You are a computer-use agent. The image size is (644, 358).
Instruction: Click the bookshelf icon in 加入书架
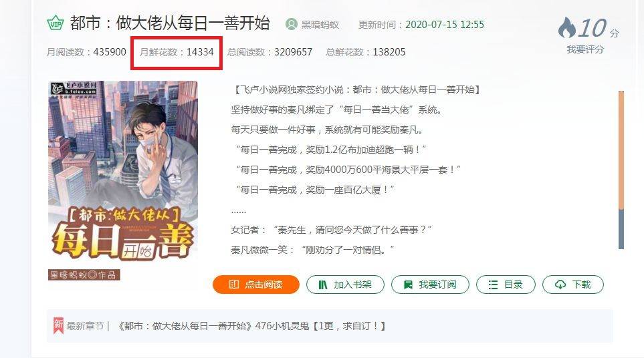[323, 285]
